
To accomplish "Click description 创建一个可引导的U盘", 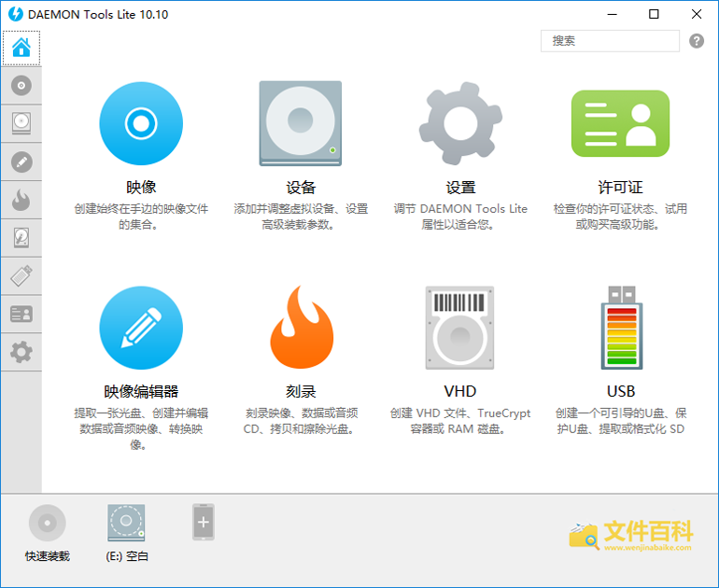I will 621,421.
